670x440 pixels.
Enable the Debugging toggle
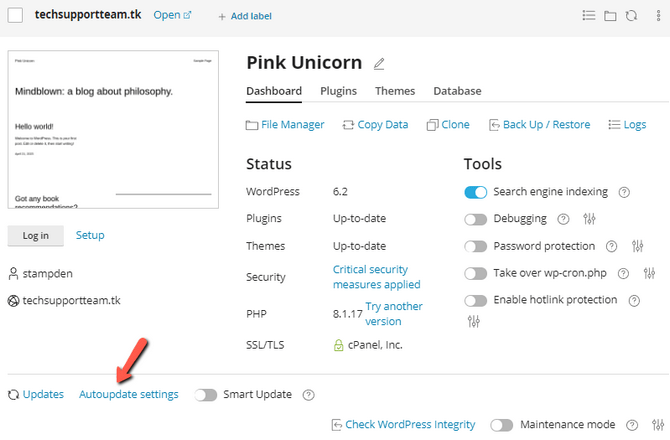tap(476, 219)
